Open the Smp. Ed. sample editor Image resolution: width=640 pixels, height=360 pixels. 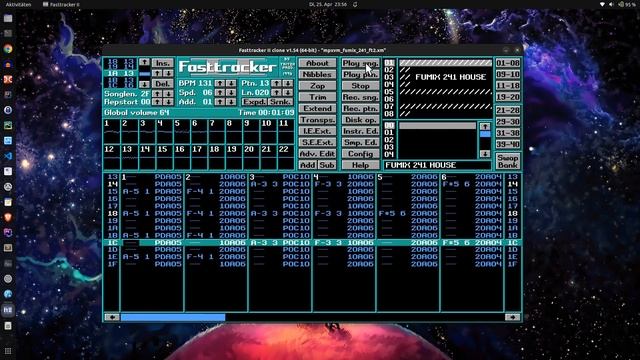360,142
